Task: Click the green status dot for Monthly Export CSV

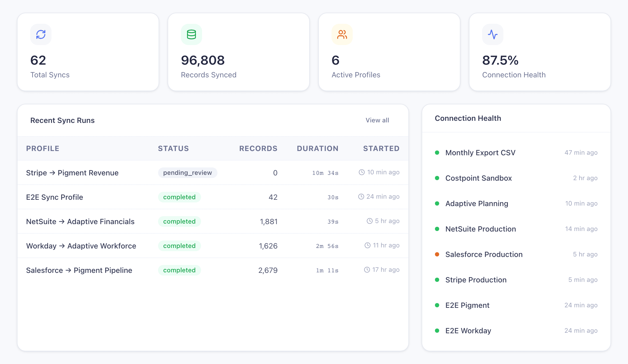Action: (437, 153)
